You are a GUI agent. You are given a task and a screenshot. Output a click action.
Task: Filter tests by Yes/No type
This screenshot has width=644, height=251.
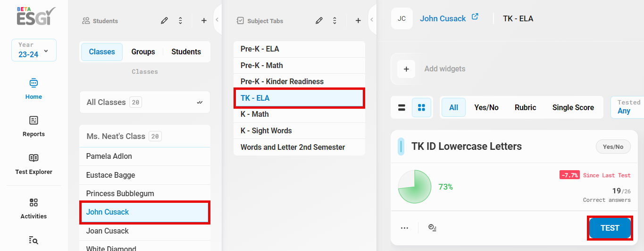[x=486, y=108]
